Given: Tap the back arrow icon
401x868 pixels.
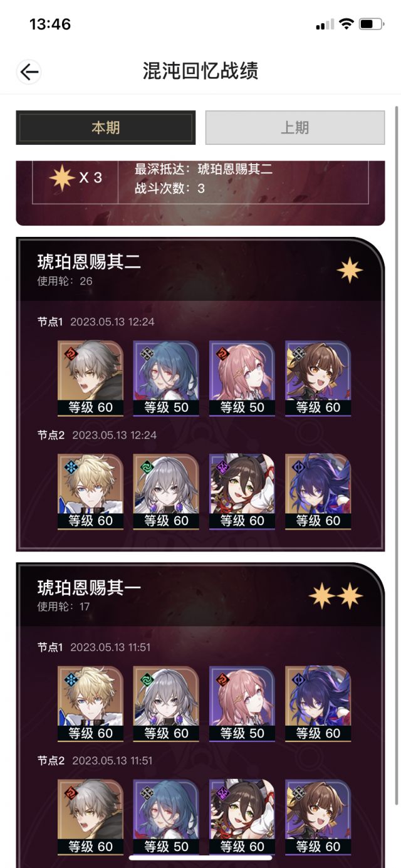Looking at the screenshot, I should click(29, 71).
